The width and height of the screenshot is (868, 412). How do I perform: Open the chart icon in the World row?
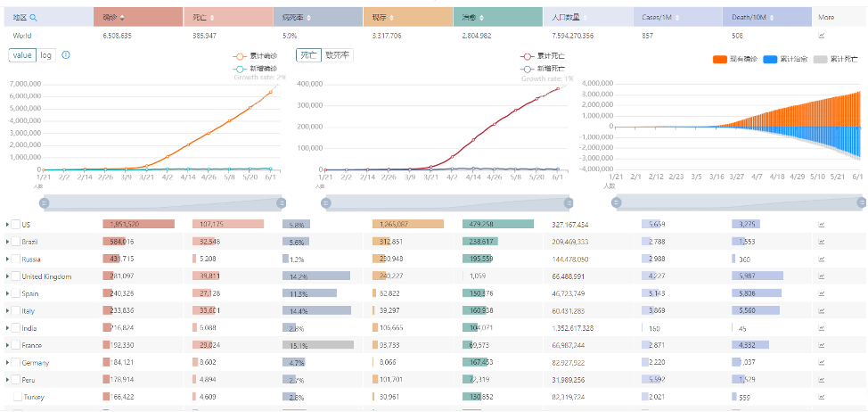coord(821,36)
